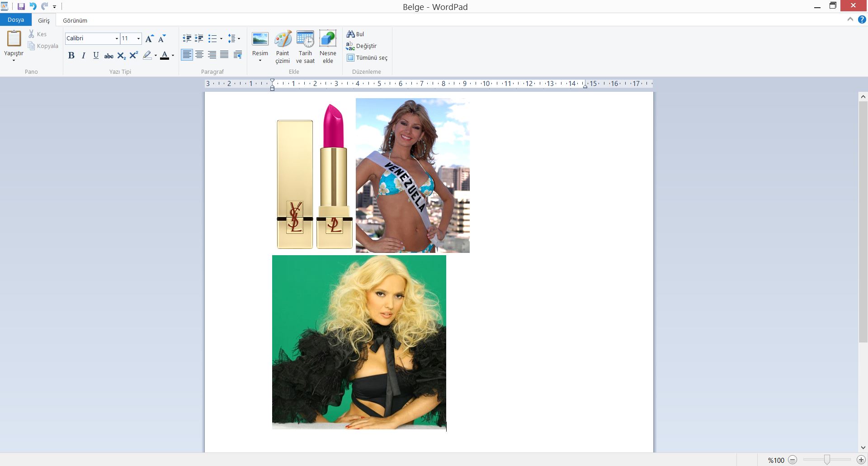The image size is (868, 466).
Task: Restore down the WordPad window
Action: point(833,6)
